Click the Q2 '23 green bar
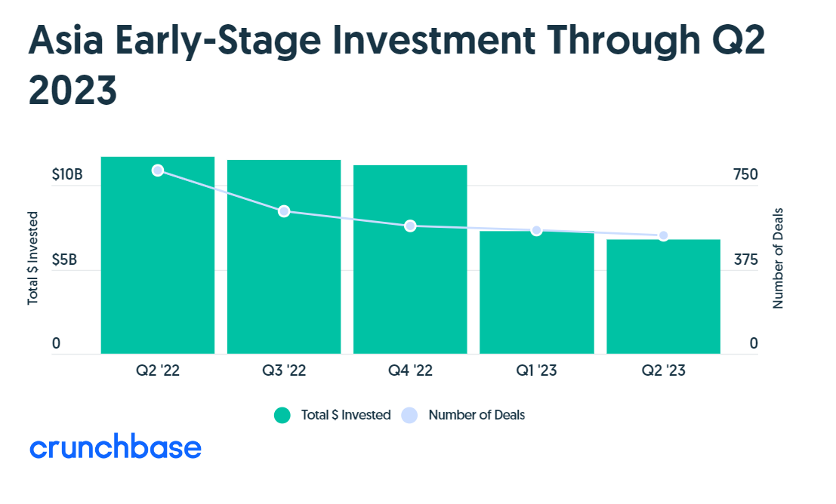This screenshot has height=504, width=836. (x=663, y=298)
